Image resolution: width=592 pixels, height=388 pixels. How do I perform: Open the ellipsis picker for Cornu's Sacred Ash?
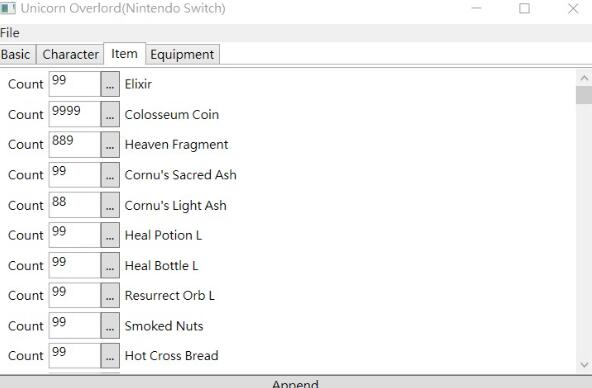(x=110, y=175)
